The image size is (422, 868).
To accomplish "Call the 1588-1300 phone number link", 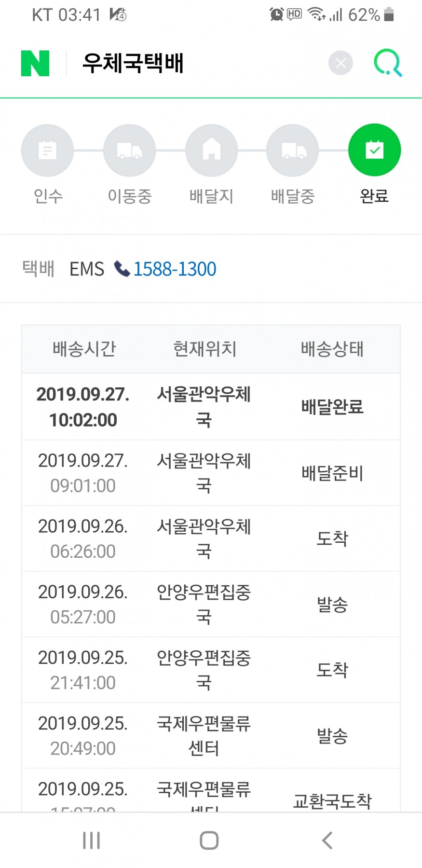I will 175,269.
